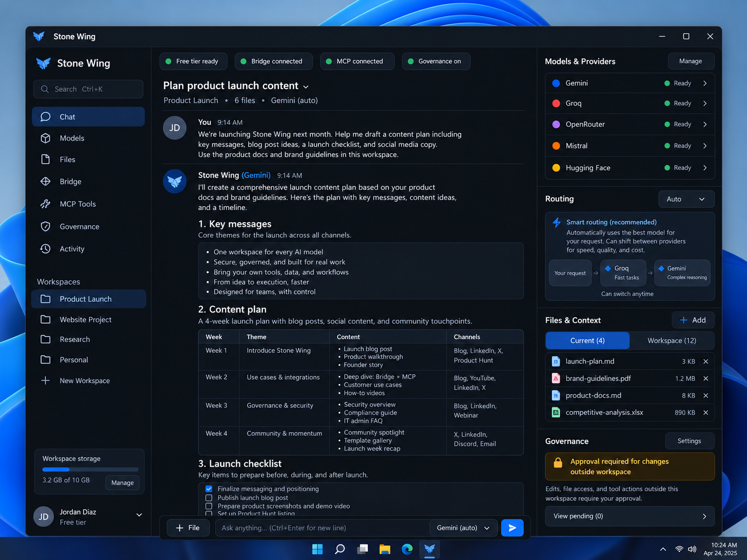
Task: Open Microsoft Edge from taskbar
Action: tap(407, 549)
